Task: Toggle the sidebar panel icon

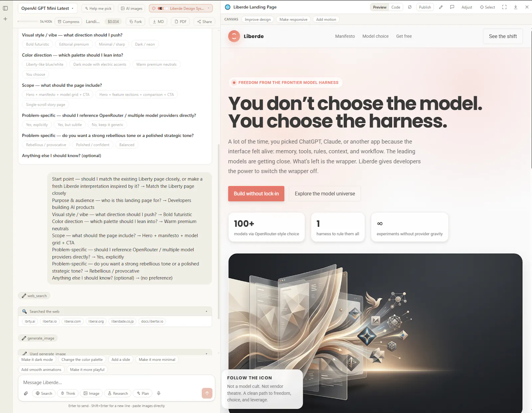Action: (5, 8)
